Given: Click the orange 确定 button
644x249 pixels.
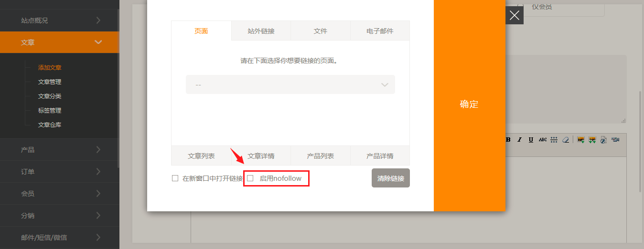Looking at the screenshot, I should click(x=469, y=104).
